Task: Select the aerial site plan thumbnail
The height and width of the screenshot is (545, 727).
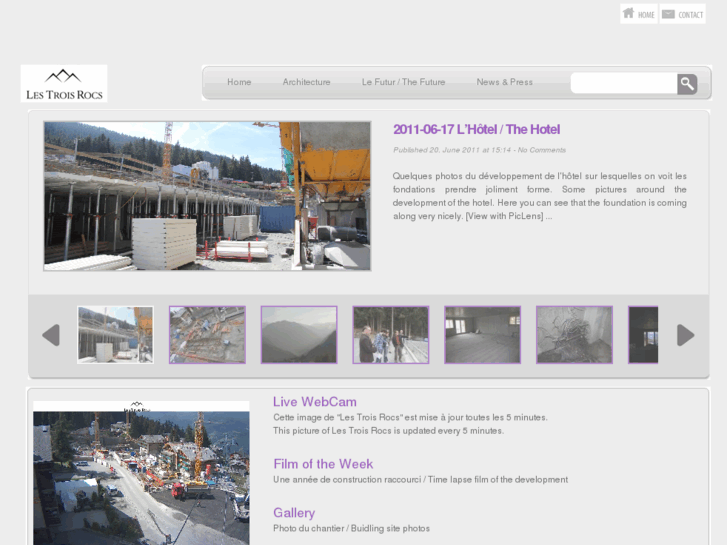Action: (207, 334)
